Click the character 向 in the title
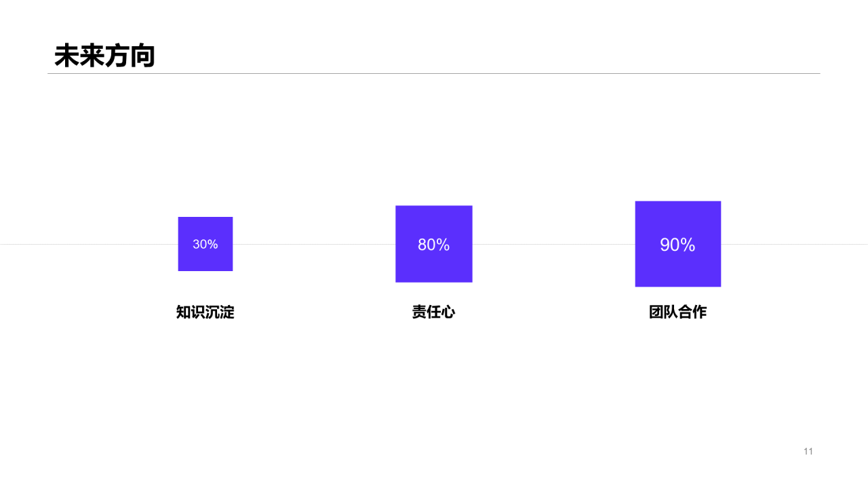This screenshot has height=488, width=868. click(x=142, y=56)
